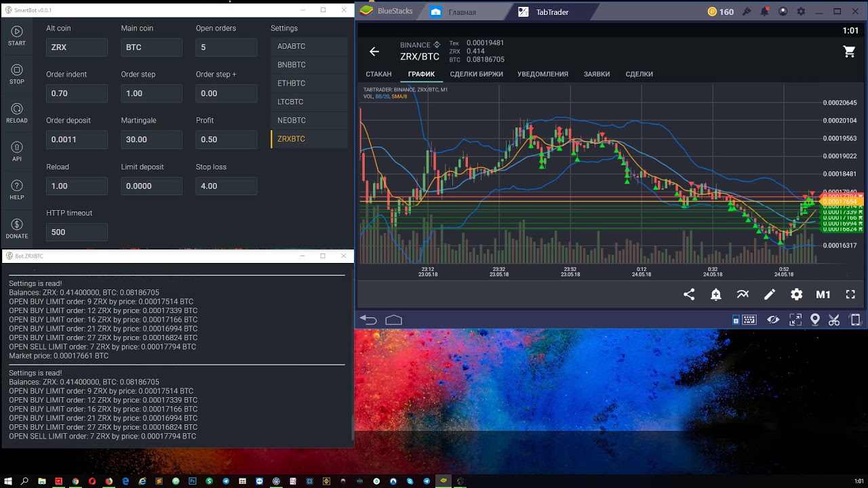Select ZRXBTC in Settings list
Viewport: 868px width, 488px height.
309,139
